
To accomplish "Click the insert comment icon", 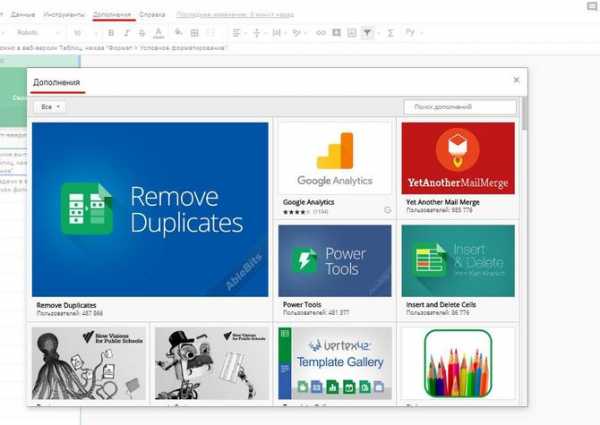I will [336, 33].
